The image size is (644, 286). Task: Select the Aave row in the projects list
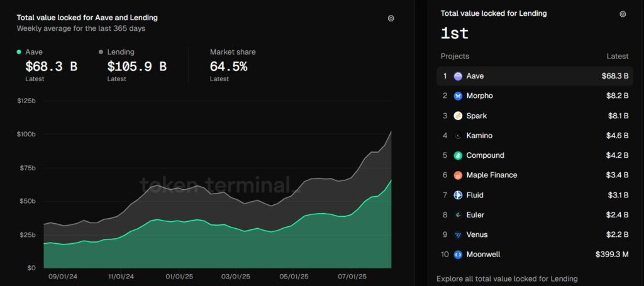point(535,76)
